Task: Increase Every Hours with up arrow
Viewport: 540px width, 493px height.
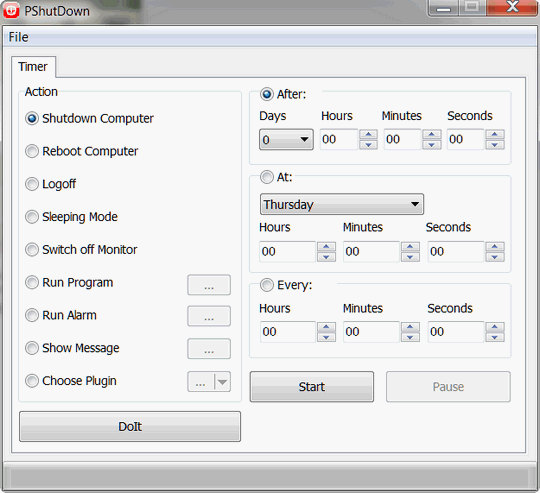Action: tap(326, 327)
